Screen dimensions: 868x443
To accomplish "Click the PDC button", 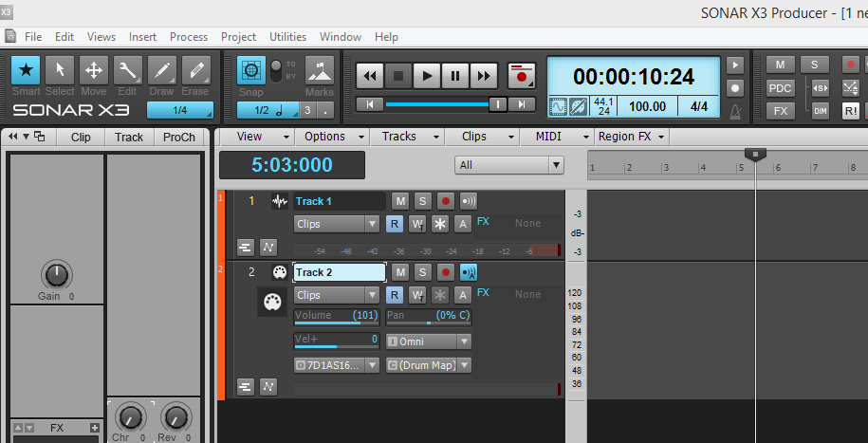I will click(x=780, y=87).
